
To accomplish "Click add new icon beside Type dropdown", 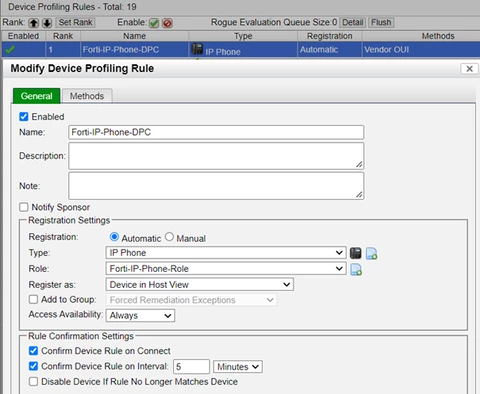I will click(372, 253).
